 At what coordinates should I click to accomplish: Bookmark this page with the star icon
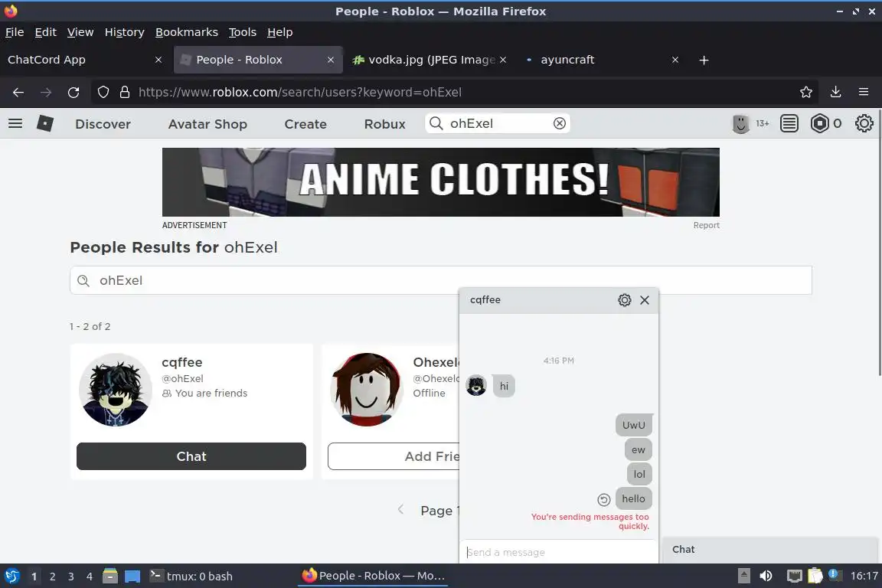[x=806, y=93]
